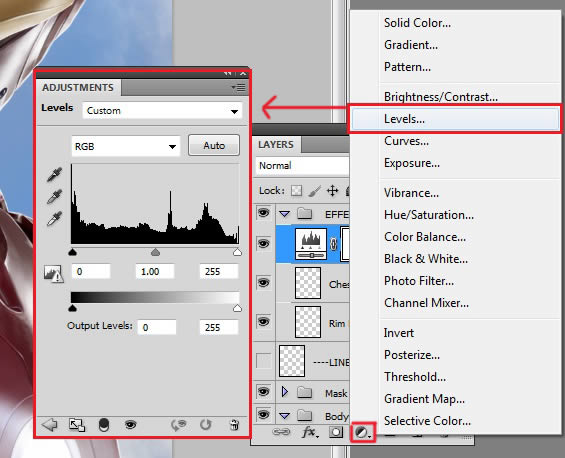
Task: Click the Link Layers icon
Action: pyautogui.click(x=281, y=431)
